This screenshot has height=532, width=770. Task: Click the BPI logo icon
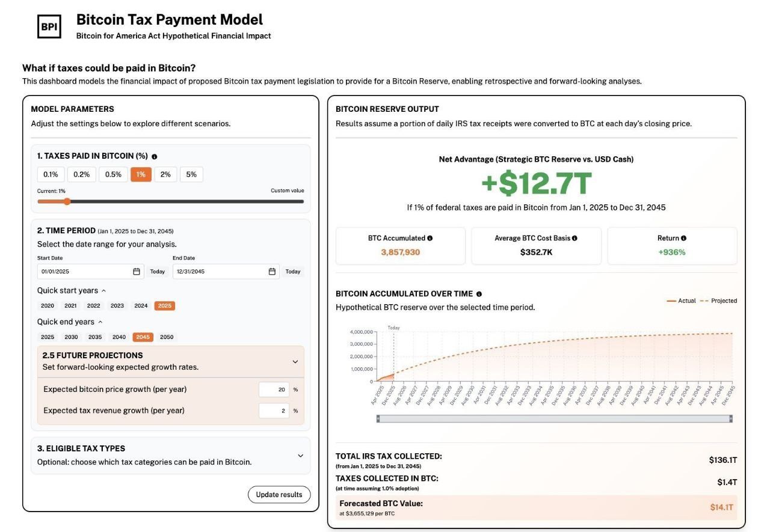pyautogui.click(x=49, y=26)
